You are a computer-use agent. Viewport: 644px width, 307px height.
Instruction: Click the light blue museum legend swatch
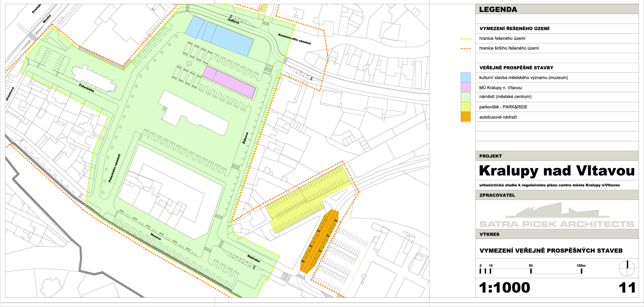click(x=465, y=78)
